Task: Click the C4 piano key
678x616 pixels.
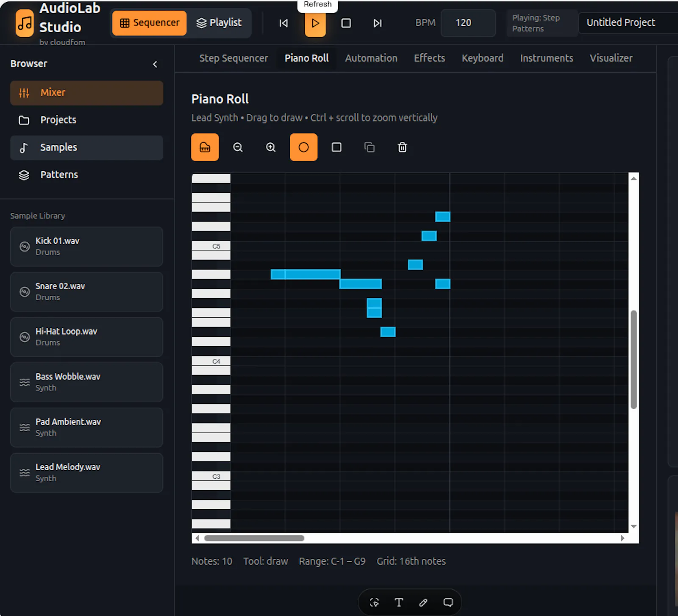Action: pos(211,361)
